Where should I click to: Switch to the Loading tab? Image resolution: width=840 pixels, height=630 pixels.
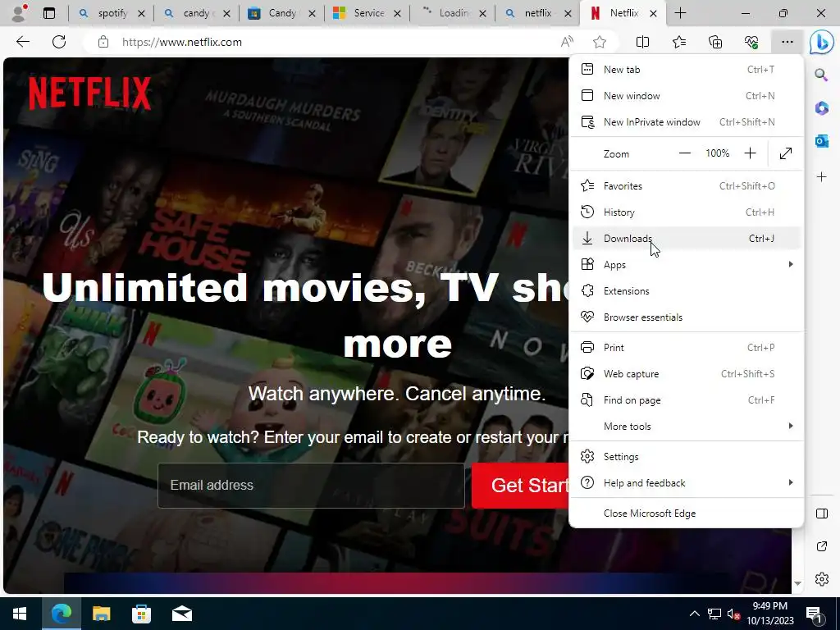pyautogui.click(x=452, y=13)
